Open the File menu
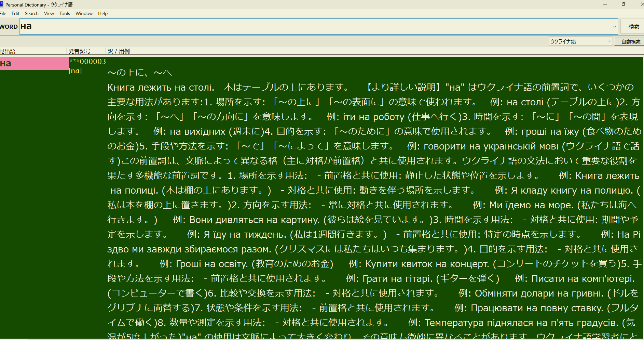 [x=3, y=13]
